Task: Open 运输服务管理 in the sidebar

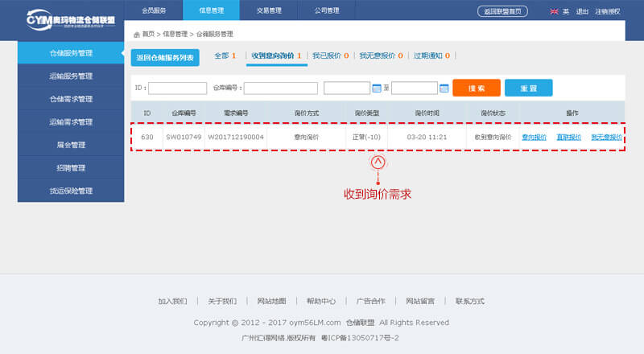Action: point(71,76)
